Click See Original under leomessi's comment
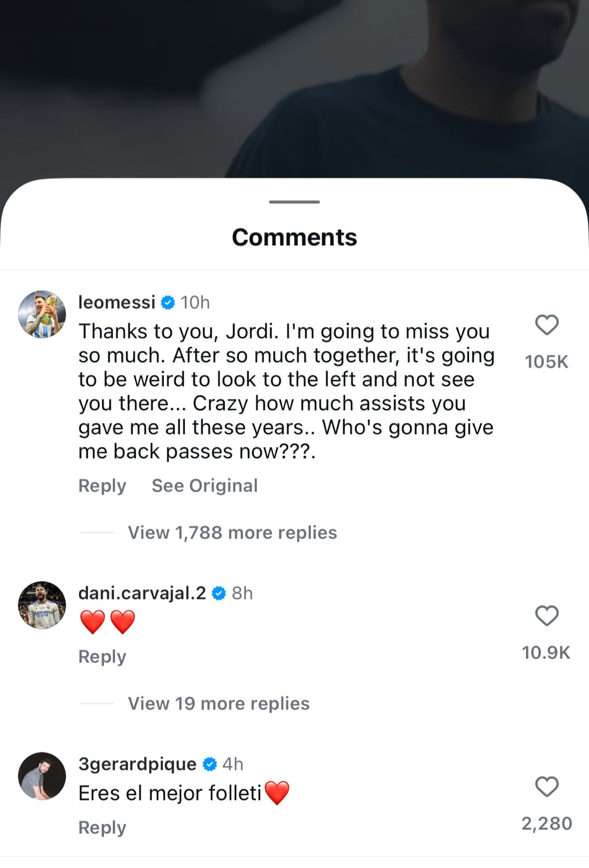This screenshot has width=589, height=868. point(204,486)
